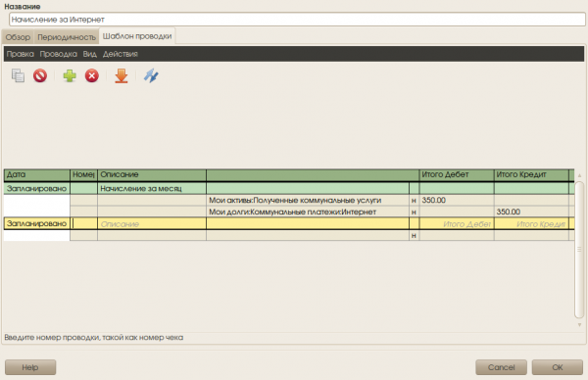Click the yellow Запланировано date cell

[37, 223]
